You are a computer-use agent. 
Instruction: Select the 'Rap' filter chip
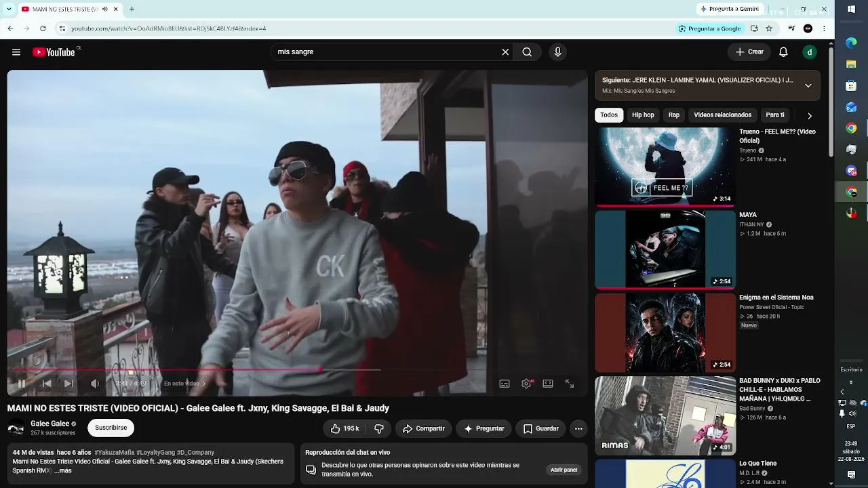[x=674, y=115]
